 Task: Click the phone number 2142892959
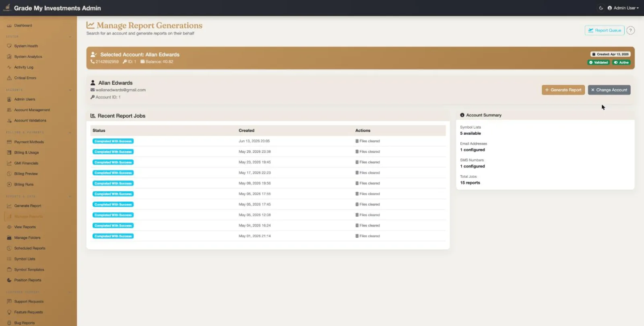pyautogui.click(x=107, y=62)
